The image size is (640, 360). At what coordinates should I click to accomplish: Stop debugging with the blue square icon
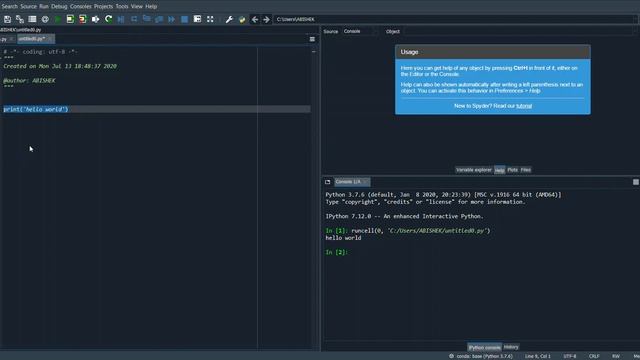point(184,19)
